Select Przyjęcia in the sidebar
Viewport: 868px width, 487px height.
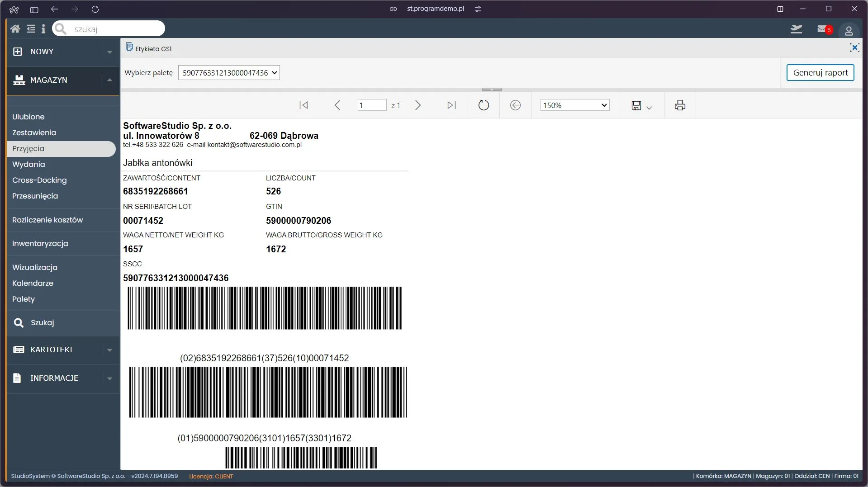pos(62,149)
